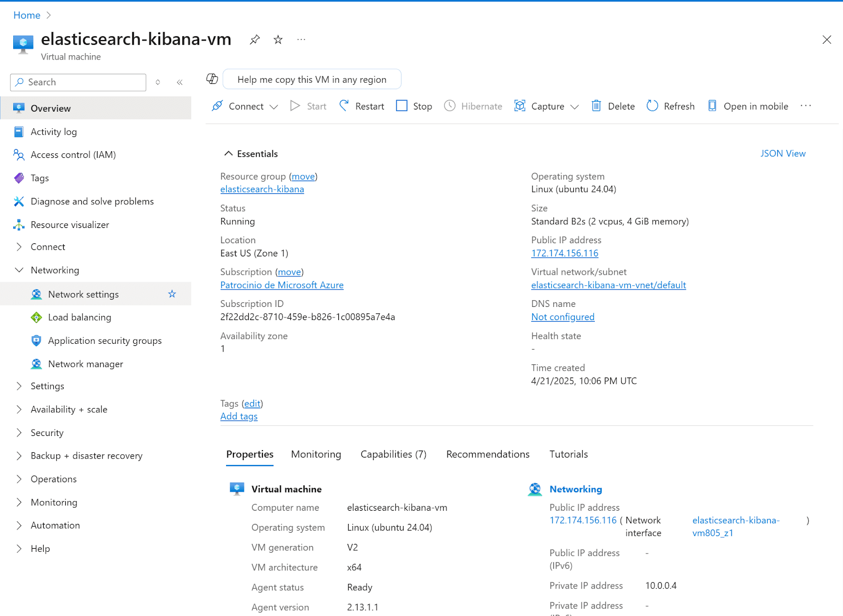Open the Connect dropdown menu
Image resolution: width=843 pixels, height=616 pixels.
click(275, 106)
